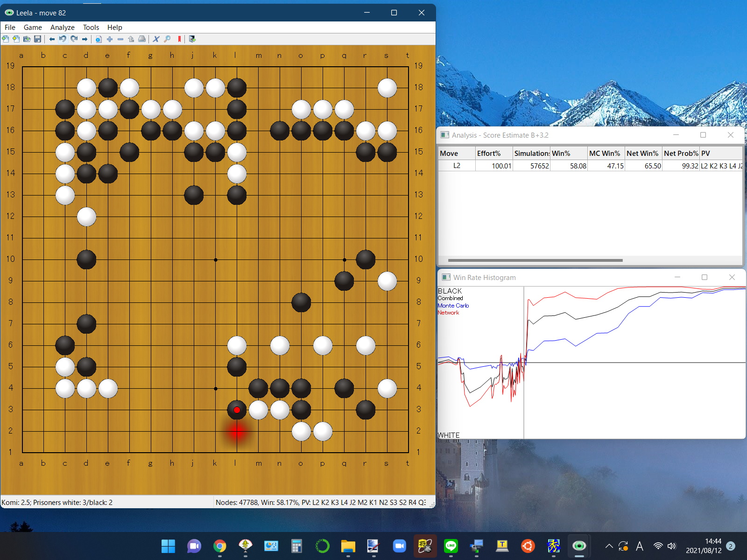The width and height of the screenshot is (747, 560).
Task: Click the exit door toolbar icon
Action: tap(192, 39)
